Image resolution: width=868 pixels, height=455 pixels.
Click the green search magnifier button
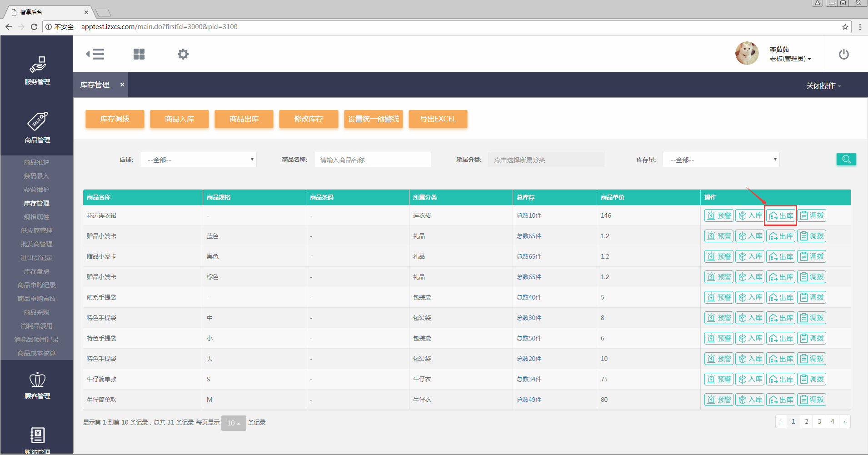[846, 159]
